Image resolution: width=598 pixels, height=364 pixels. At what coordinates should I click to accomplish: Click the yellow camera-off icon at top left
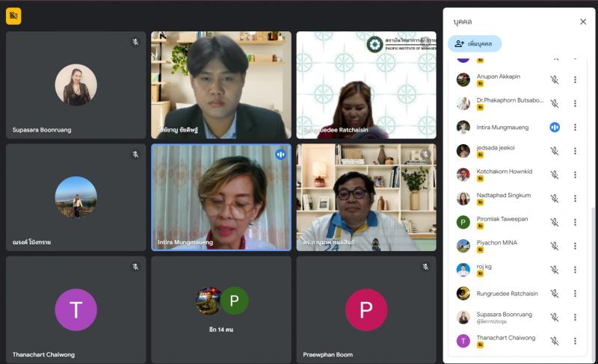pos(13,16)
